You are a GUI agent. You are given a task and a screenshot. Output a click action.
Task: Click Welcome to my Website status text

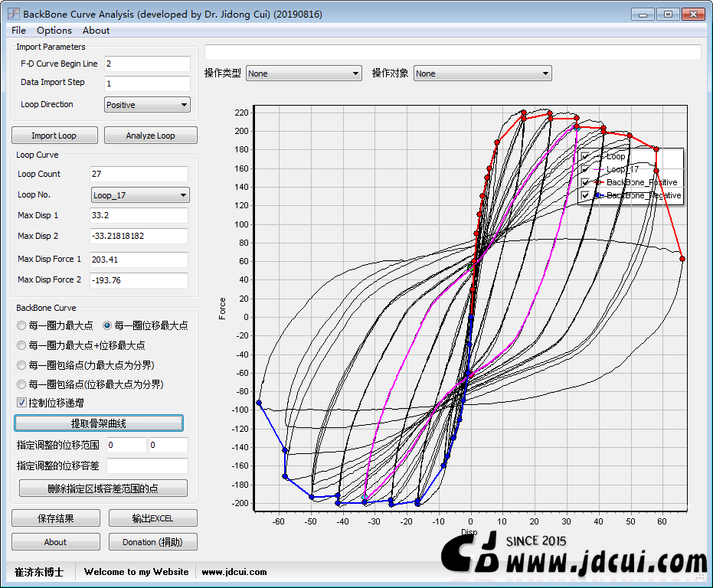coord(136,572)
